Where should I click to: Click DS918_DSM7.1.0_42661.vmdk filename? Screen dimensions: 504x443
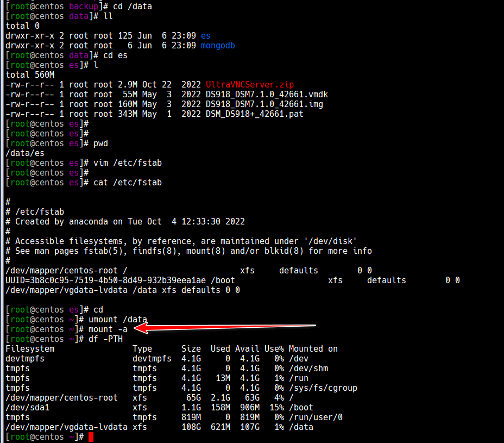267,95
